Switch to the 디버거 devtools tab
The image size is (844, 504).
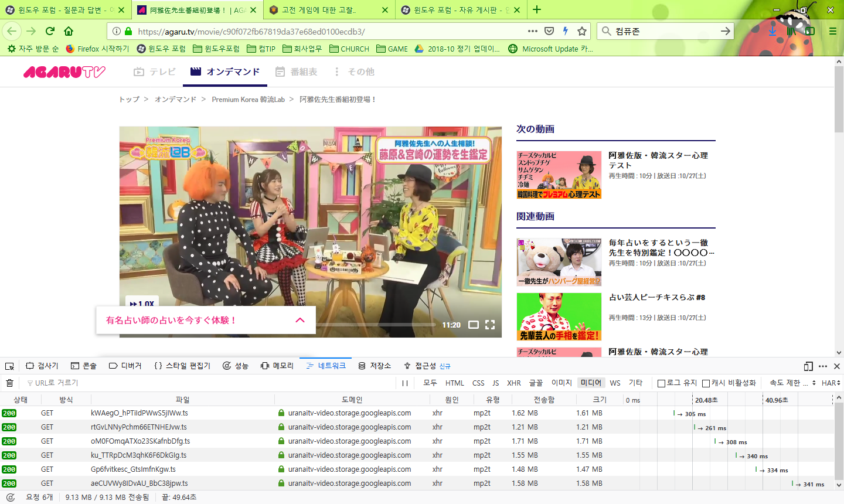point(125,366)
